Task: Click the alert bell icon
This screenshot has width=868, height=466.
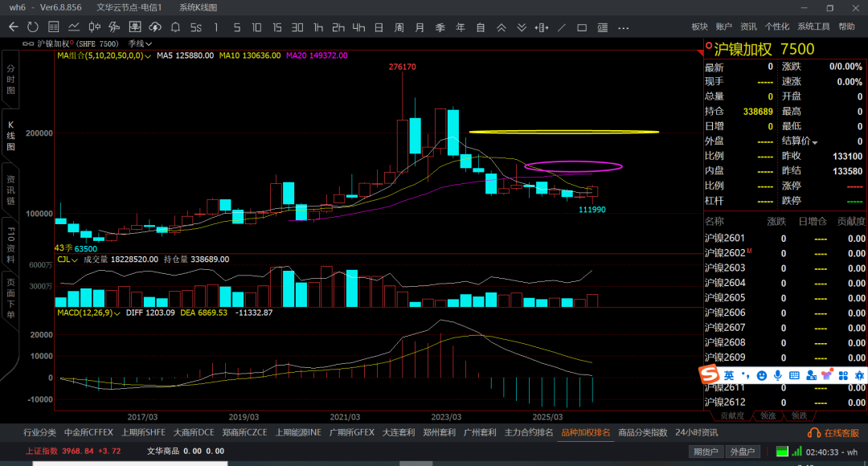Action: (175, 27)
